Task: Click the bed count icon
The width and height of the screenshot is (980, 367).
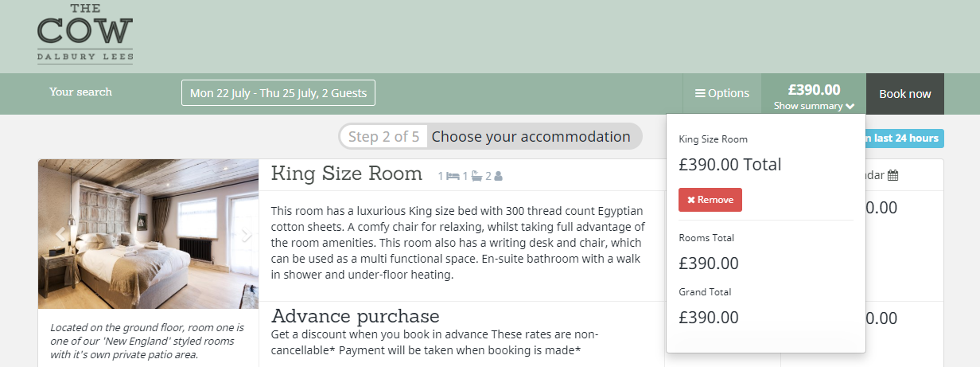Action: point(453,176)
